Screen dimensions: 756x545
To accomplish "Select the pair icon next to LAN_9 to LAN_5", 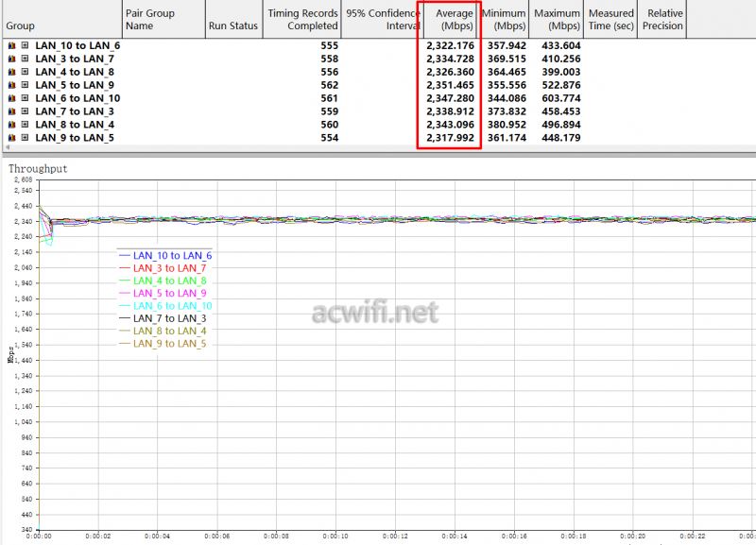I will click(x=10, y=138).
